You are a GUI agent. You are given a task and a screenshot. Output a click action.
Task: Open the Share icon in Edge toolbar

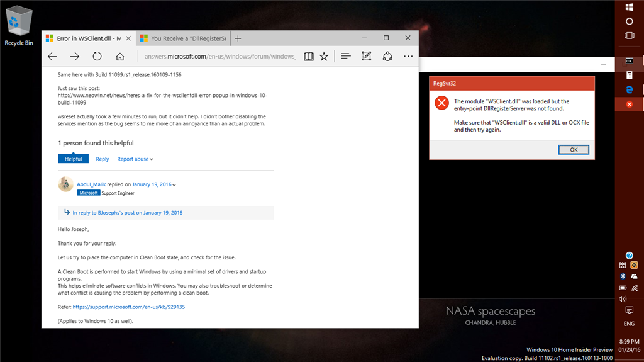pos(387,57)
